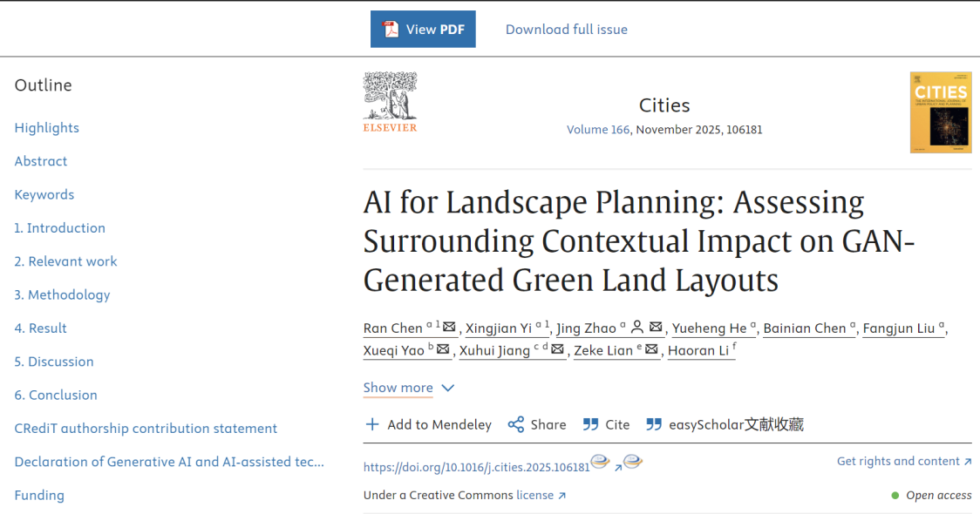Click the Download full issue link

[567, 29]
